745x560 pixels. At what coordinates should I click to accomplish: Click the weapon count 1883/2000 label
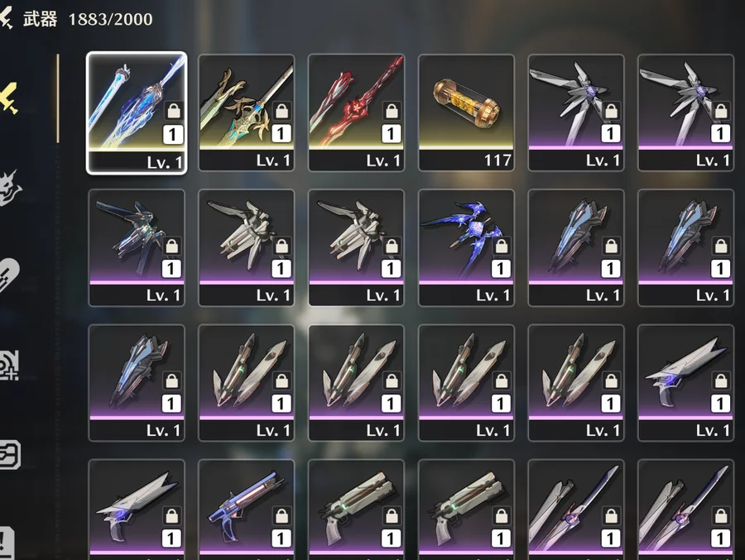tap(110, 20)
